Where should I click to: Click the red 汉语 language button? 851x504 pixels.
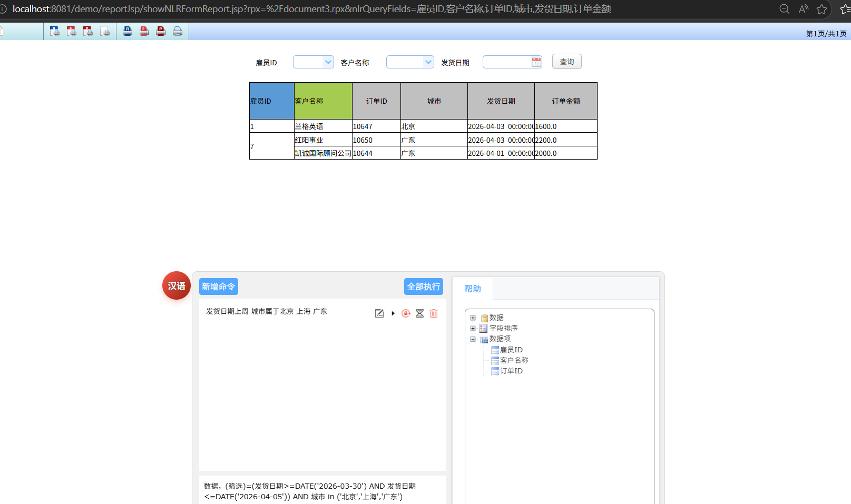pos(177,285)
